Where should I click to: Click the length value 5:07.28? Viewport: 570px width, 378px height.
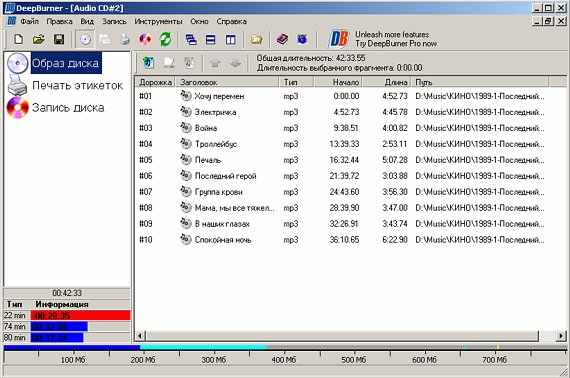tap(394, 160)
